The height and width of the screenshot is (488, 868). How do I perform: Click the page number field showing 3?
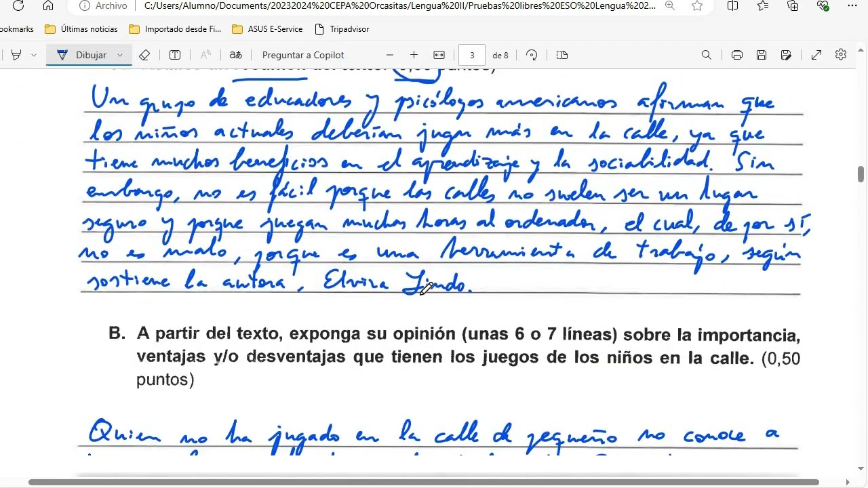(472, 55)
